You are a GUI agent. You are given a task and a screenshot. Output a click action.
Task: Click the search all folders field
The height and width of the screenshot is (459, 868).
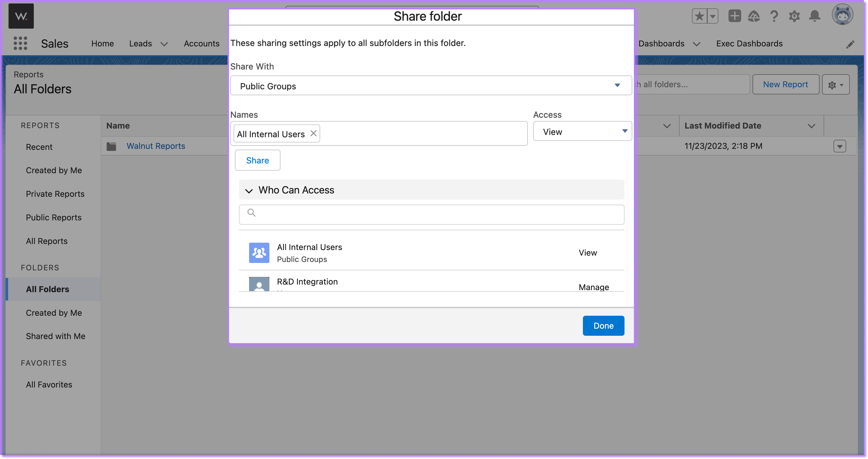(692, 84)
